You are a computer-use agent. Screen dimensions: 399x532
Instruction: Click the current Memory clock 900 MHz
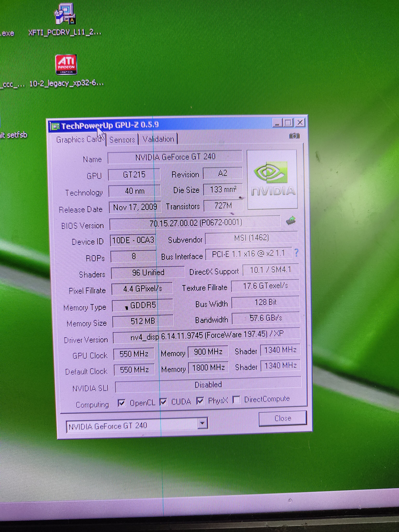point(208,352)
